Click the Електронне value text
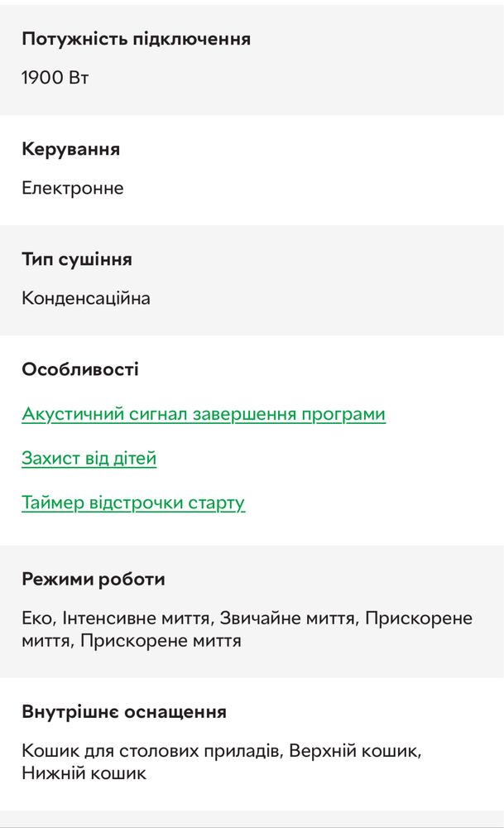The image size is (504, 828). point(72,188)
